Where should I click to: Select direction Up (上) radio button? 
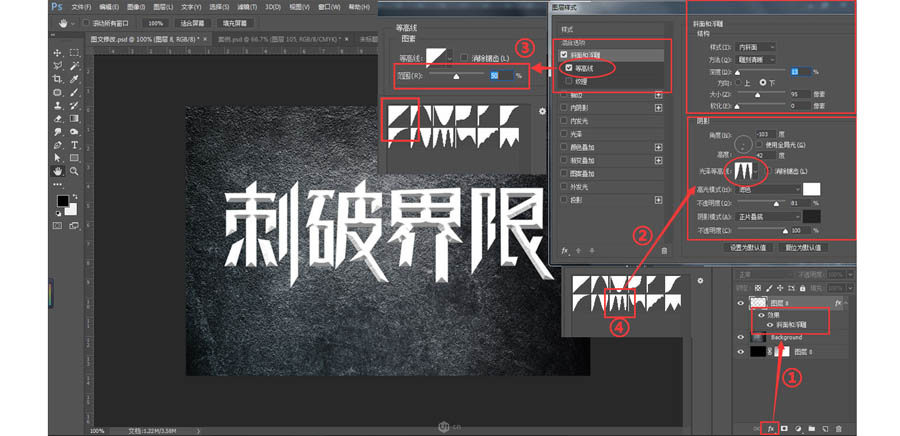click(x=739, y=83)
